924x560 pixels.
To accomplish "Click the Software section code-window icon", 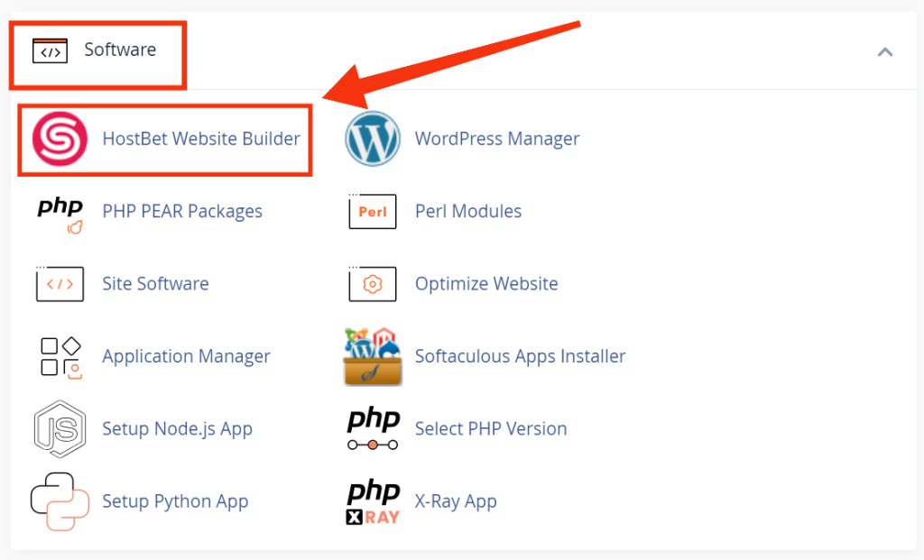I will click(51, 50).
